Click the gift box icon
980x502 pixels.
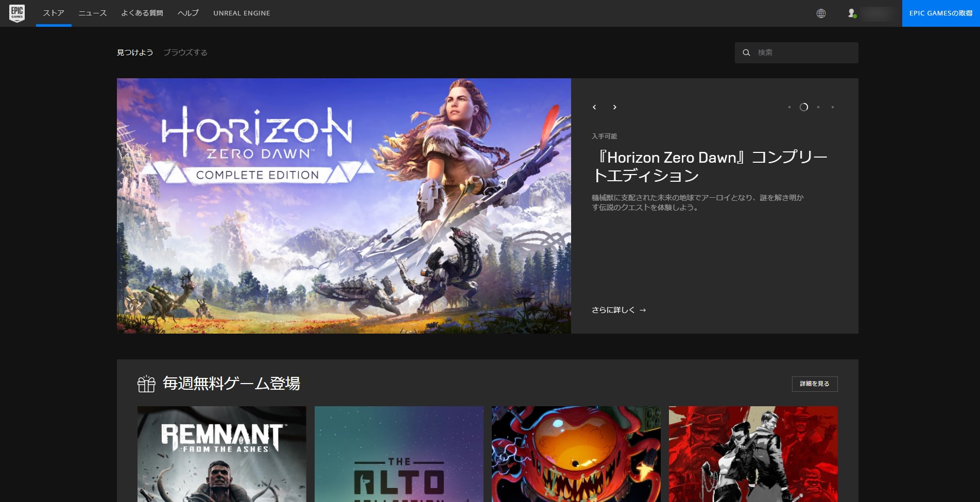click(146, 384)
